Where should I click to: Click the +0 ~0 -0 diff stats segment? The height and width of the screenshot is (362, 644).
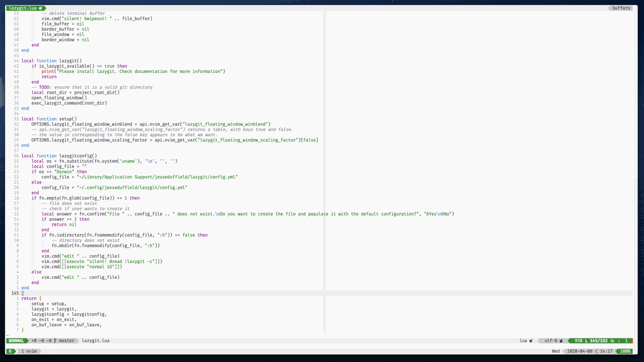42,340
